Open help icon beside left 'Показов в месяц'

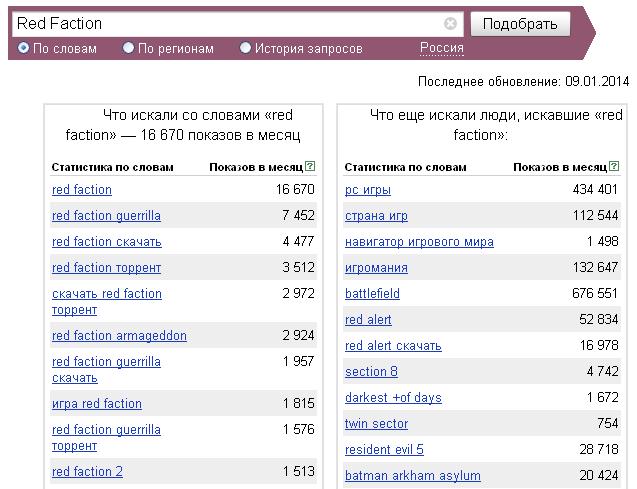(x=310, y=166)
